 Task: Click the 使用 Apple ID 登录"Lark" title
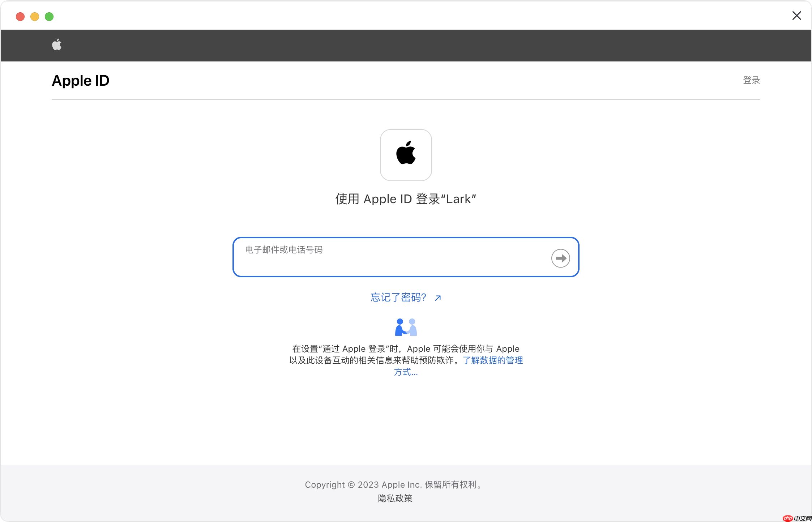click(406, 199)
